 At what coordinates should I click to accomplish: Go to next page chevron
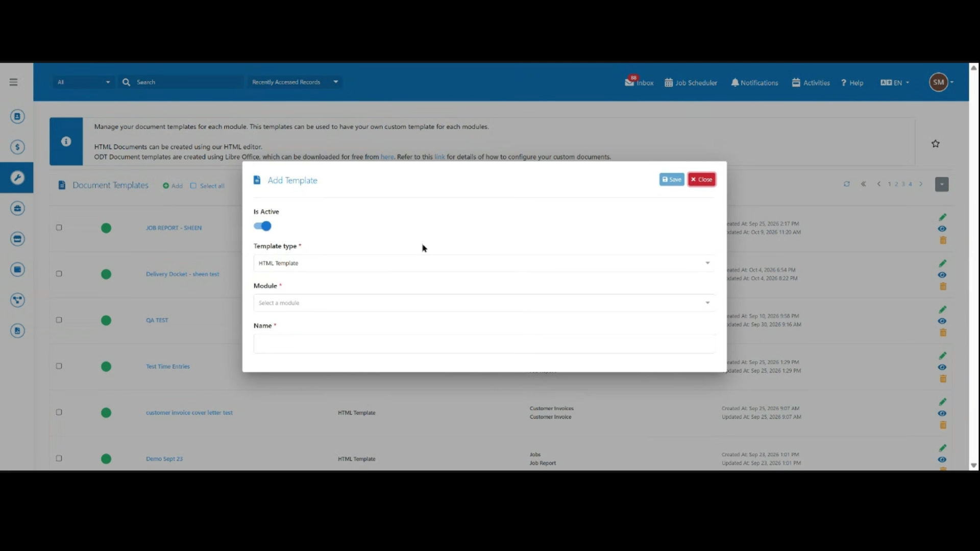click(921, 184)
